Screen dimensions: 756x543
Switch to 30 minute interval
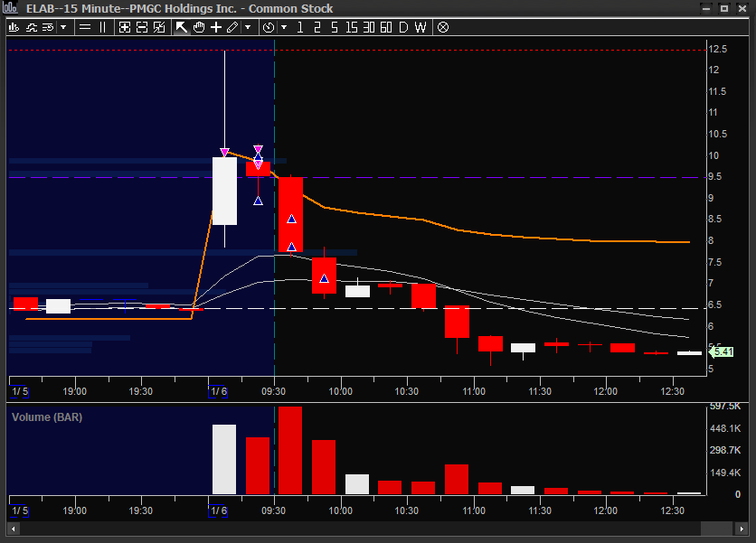point(369,27)
